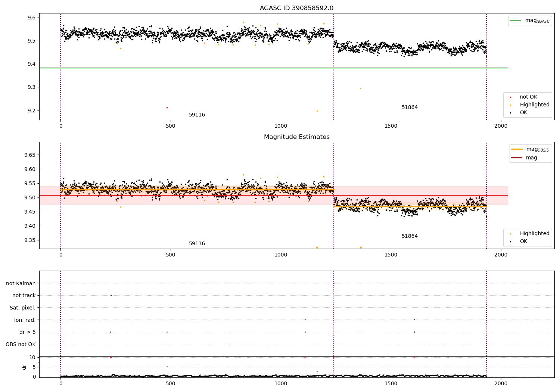Click the 10 tick on the dr axis
Screen dimensions: 560x392
(x=32, y=357)
